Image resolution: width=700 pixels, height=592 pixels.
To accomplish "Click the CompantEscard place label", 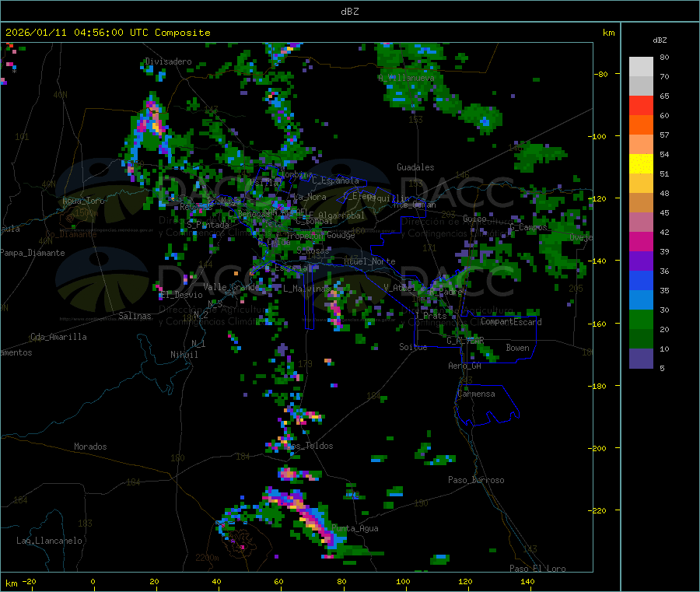I will [x=511, y=322].
